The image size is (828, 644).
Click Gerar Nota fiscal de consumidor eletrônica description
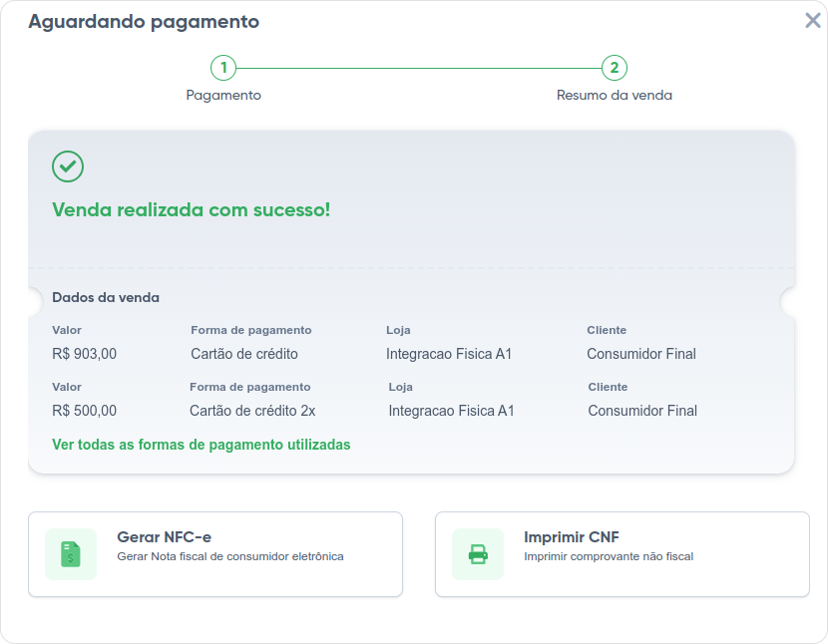230,556
